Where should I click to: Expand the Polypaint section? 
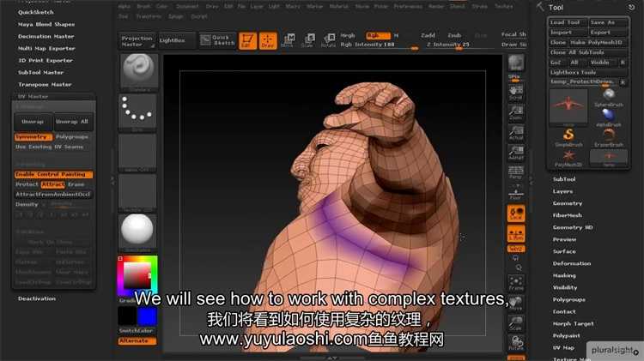pyautogui.click(x=567, y=335)
